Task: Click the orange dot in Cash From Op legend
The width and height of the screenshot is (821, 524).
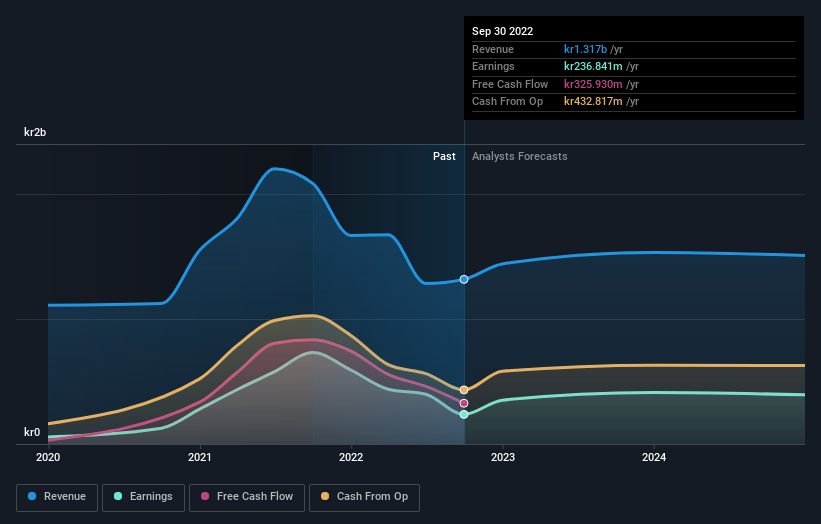Action: (x=325, y=496)
